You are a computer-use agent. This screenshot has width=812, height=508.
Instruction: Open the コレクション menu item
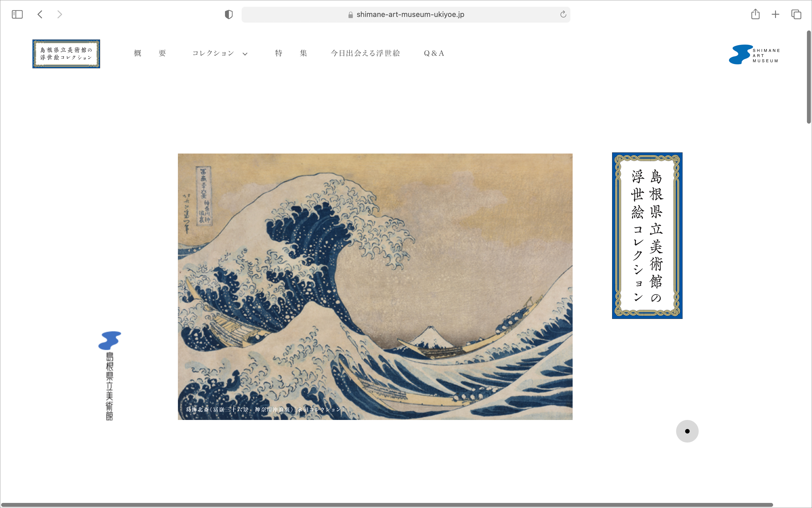[213, 53]
